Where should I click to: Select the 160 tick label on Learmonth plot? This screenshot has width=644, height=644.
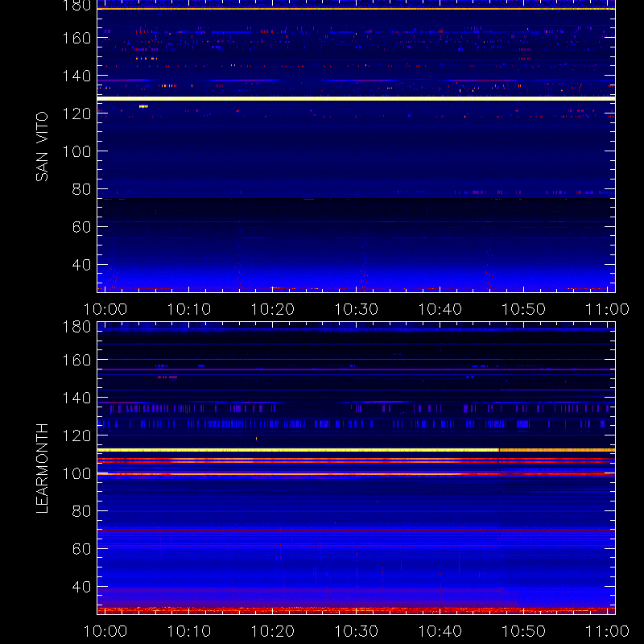tap(76, 360)
